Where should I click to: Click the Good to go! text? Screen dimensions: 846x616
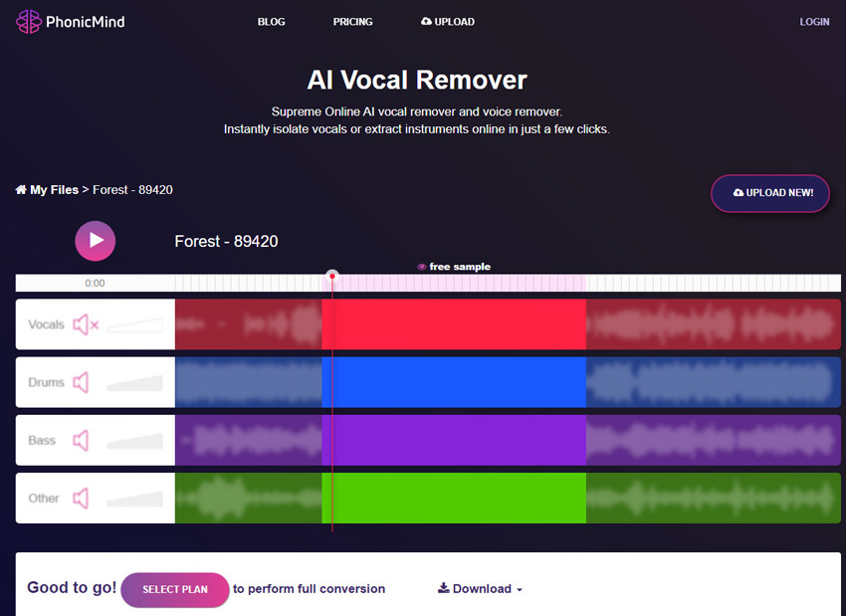click(x=72, y=587)
